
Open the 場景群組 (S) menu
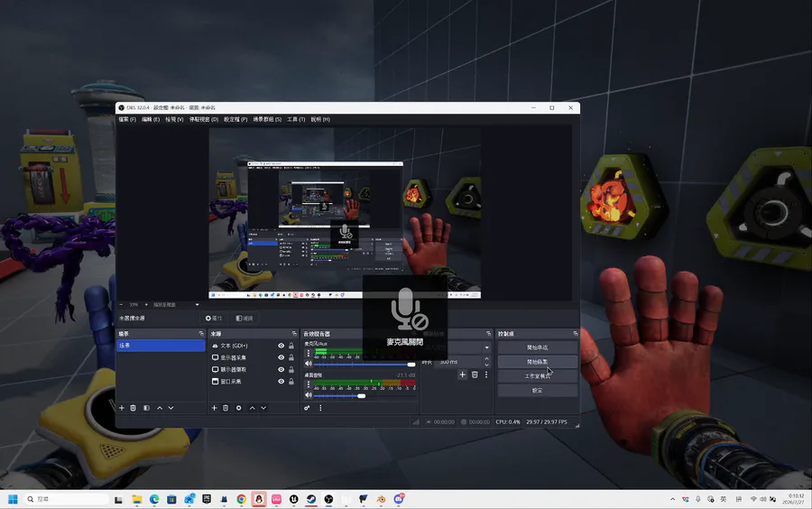coord(267,119)
